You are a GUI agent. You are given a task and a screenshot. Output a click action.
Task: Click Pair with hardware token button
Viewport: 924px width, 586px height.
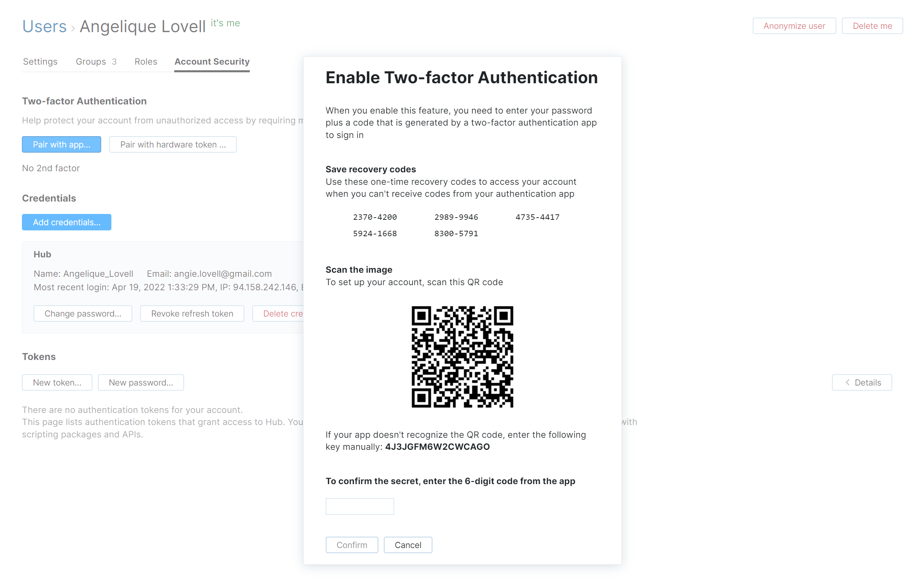(173, 144)
